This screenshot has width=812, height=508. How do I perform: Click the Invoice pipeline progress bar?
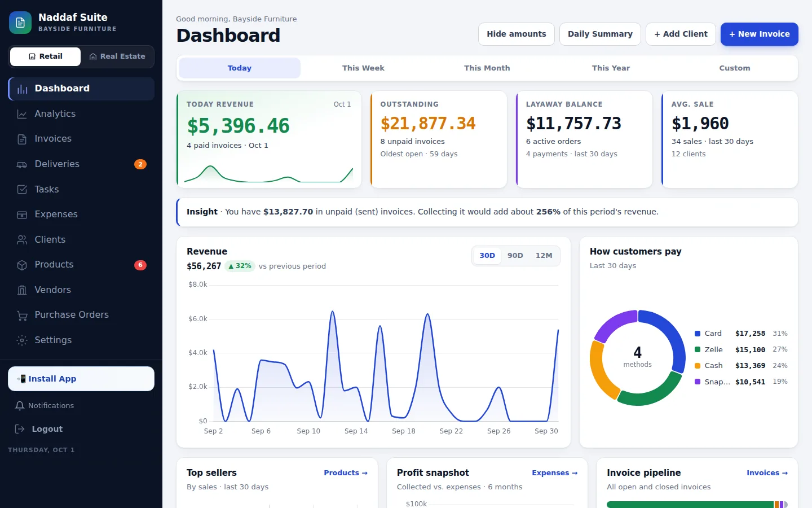coord(697,505)
